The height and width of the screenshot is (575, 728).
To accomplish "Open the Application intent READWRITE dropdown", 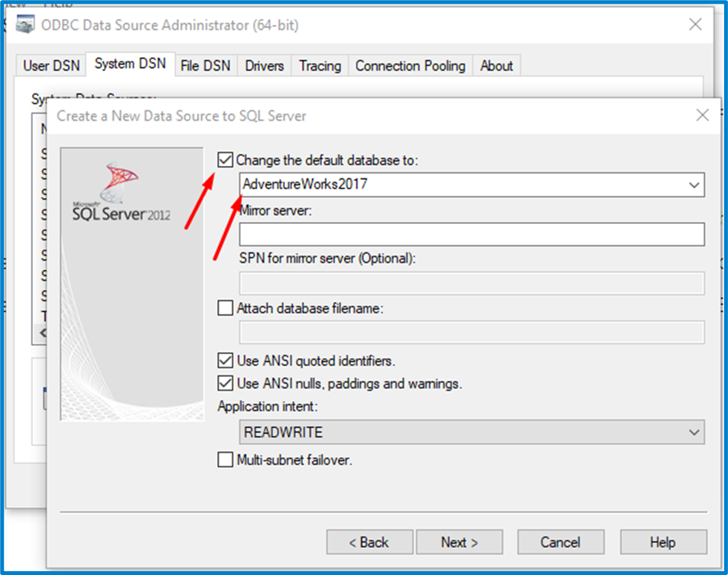I will (694, 432).
